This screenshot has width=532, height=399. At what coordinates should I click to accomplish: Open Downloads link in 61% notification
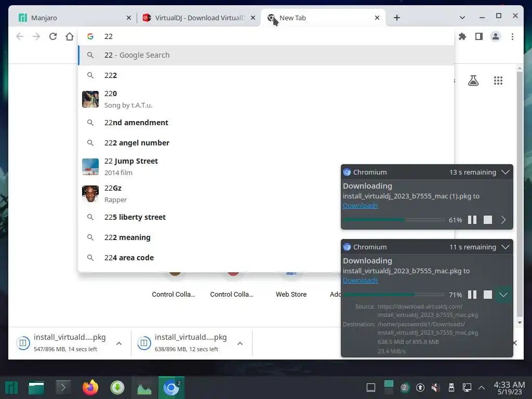(361, 205)
